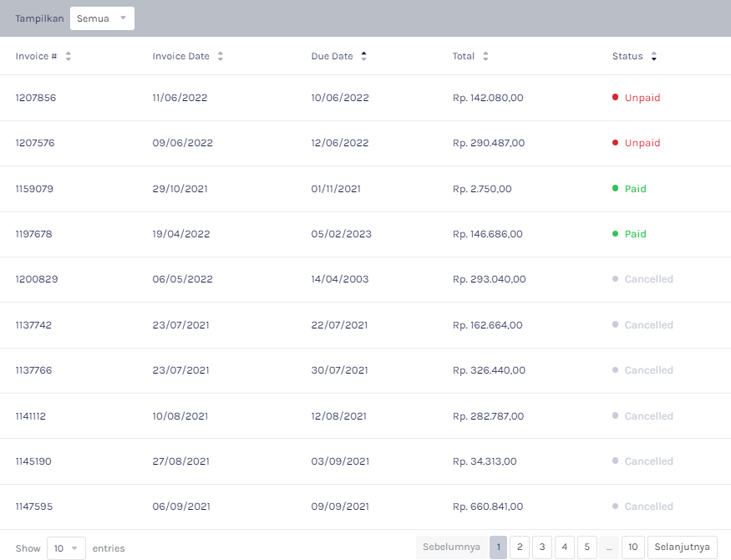Sort table by Invoice # column arrows
This screenshot has height=560, width=731.
69,57
